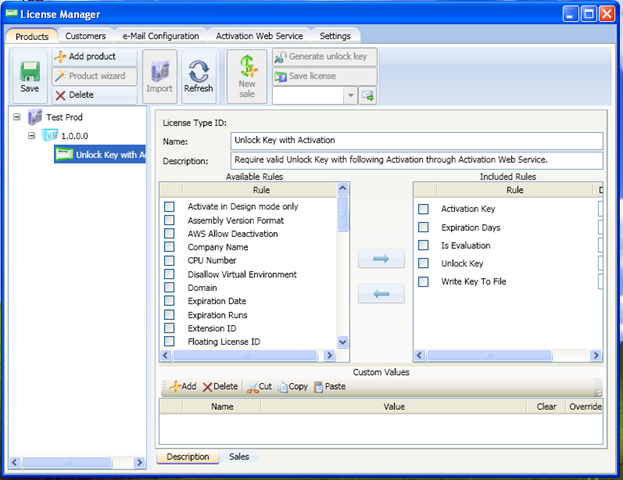
Task: Click Available Rules scroll up arrow
Action: pyautogui.click(x=343, y=188)
